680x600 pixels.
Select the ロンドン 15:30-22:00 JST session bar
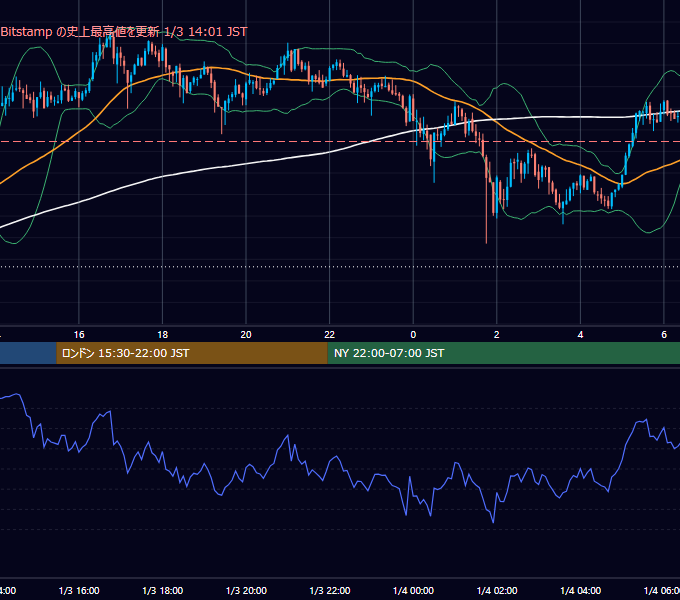pos(192,353)
